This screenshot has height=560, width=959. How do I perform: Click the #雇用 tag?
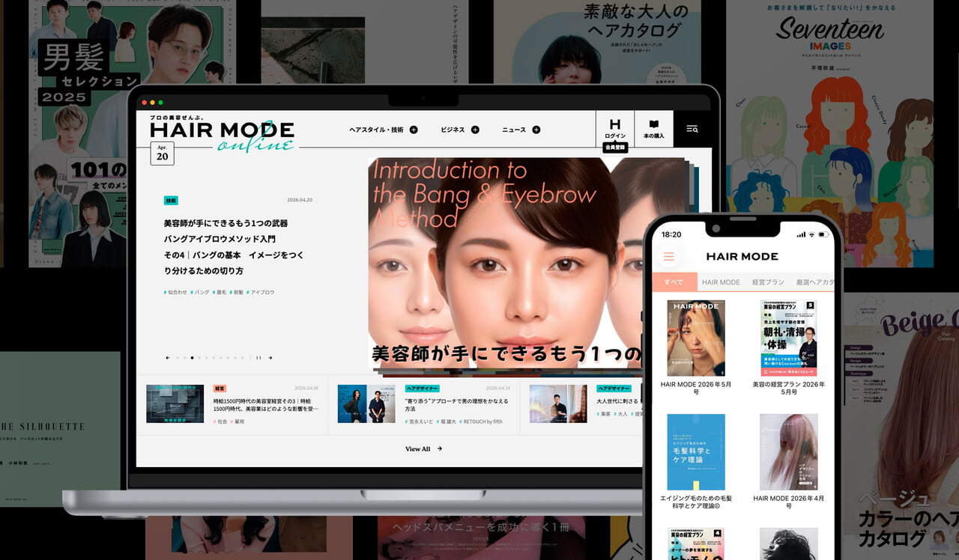[x=238, y=421]
